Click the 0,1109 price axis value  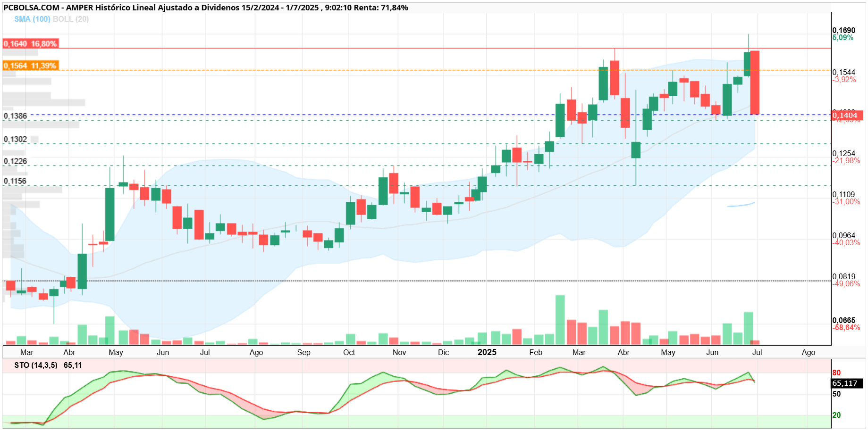(843, 194)
